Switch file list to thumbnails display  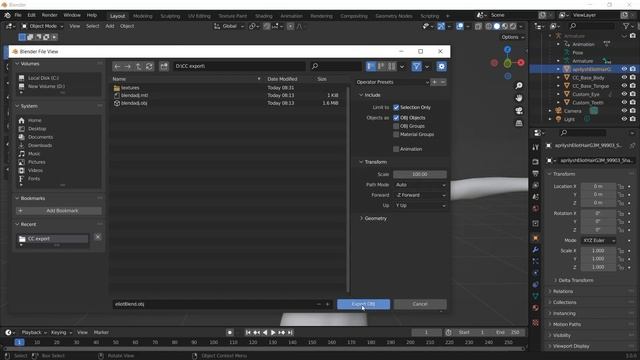point(392,66)
